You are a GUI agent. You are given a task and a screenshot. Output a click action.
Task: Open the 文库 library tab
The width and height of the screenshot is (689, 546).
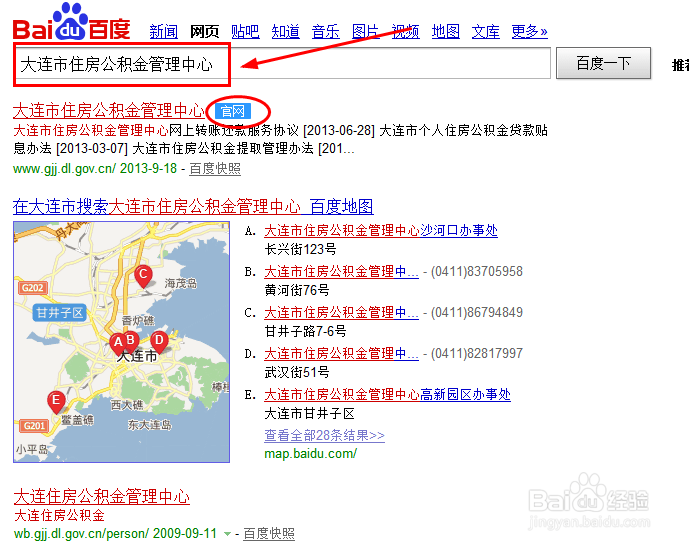click(x=486, y=32)
